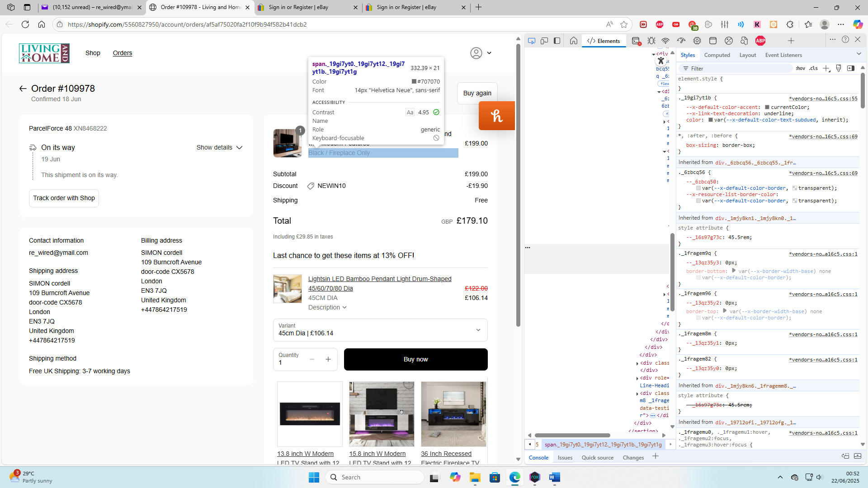The image size is (868, 488).
Task: Switch to the Computed tab
Action: pyautogui.click(x=717, y=55)
